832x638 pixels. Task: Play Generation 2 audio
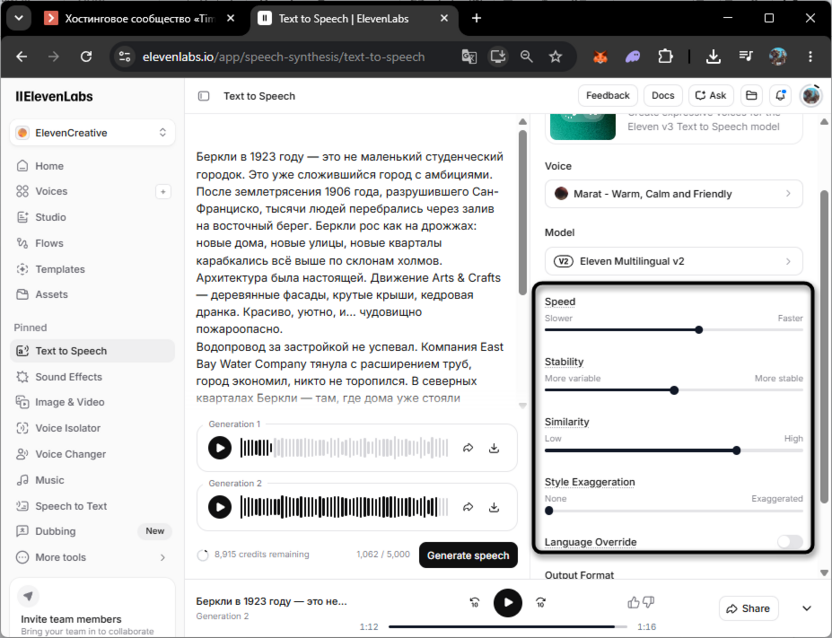pyautogui.click(x=220, y=507)
